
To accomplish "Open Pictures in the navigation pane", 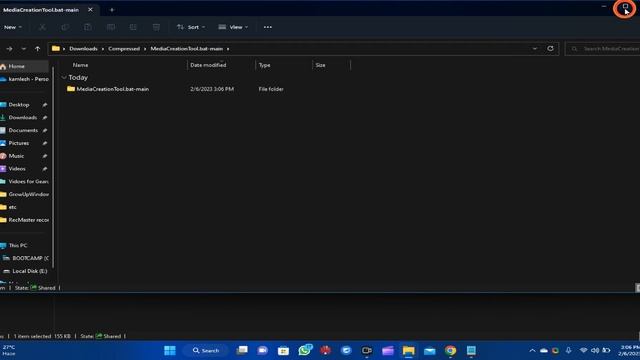I will [18, 143].
